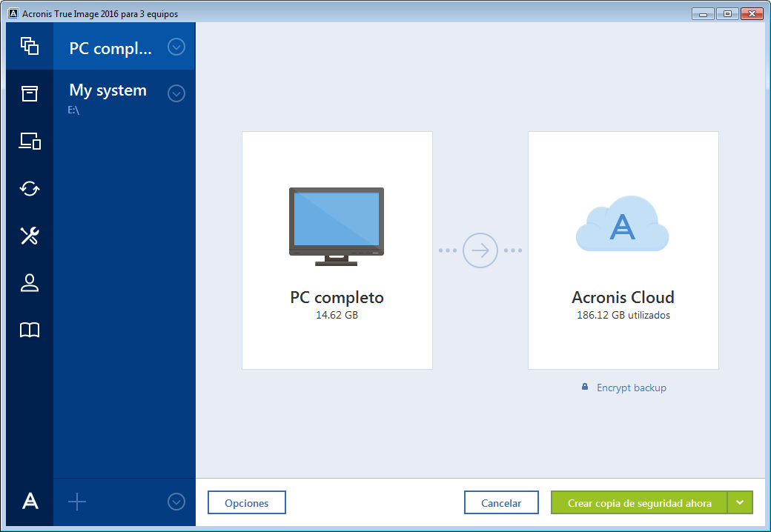The width and height of the screenshot is (771, 532).
Task: Click the application icon in title bar
Action: pyautogui.click(x=13, y=13)
